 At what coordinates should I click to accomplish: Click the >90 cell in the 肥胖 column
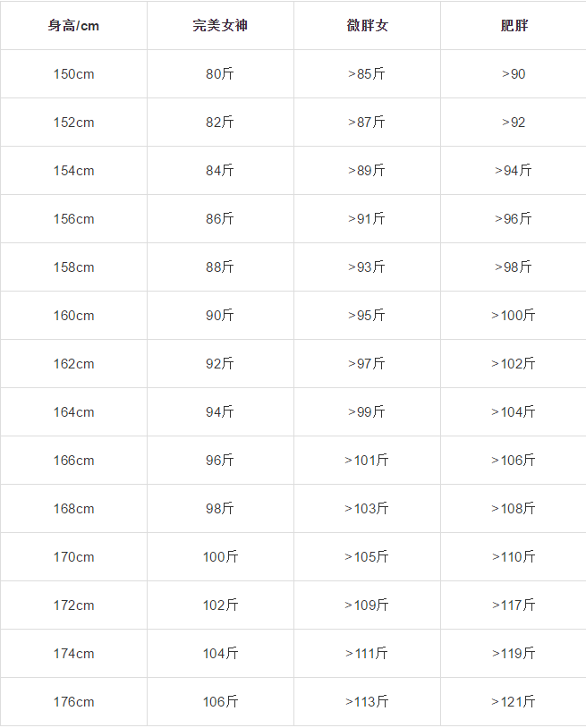[514, 74]
